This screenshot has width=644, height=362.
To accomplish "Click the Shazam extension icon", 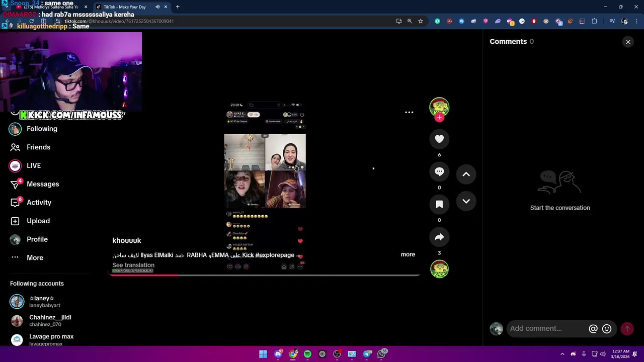I will (461, 21).
